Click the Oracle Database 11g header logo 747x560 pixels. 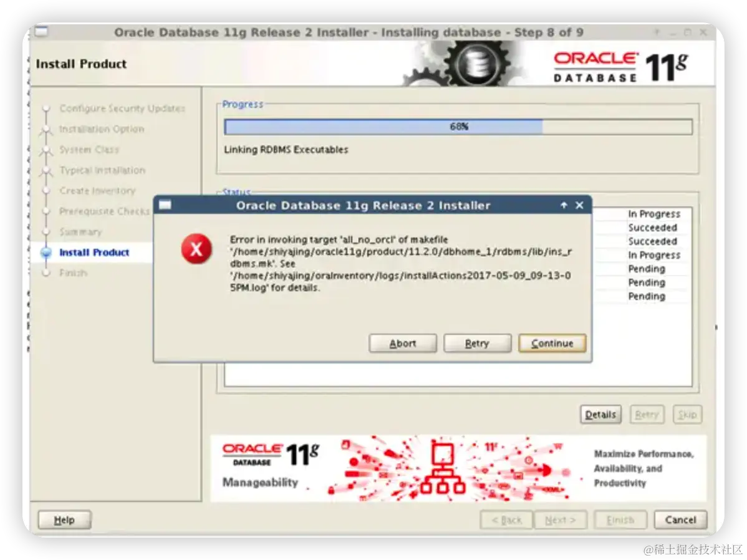[x=621, y=67]
